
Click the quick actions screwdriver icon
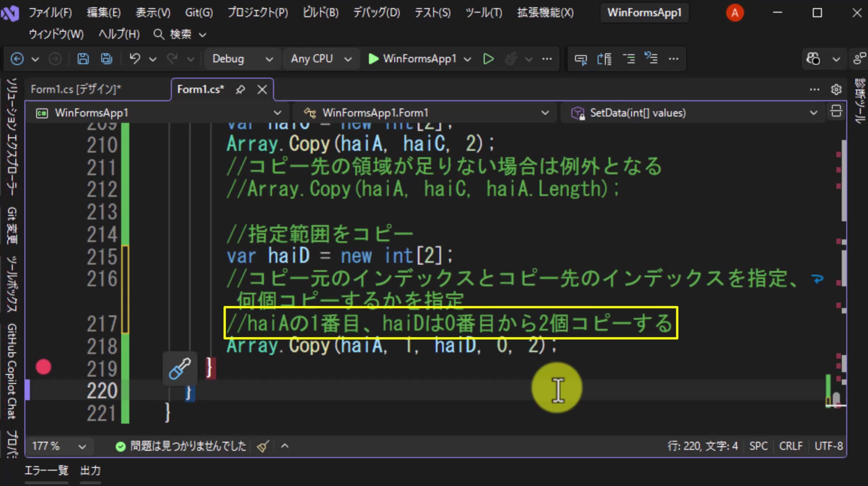179,369
